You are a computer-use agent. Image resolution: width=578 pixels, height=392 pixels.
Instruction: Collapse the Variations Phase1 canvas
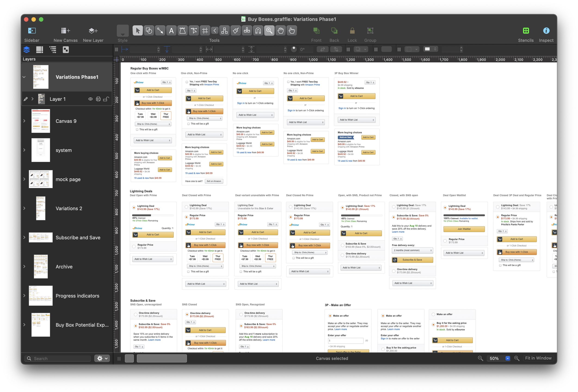[24, 77]
